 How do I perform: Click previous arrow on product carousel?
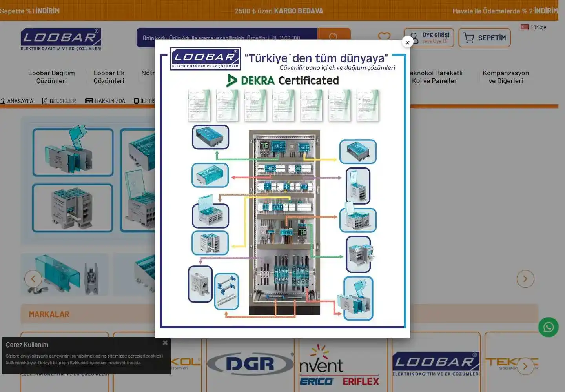pyautogui.click(x=33, y=279)
